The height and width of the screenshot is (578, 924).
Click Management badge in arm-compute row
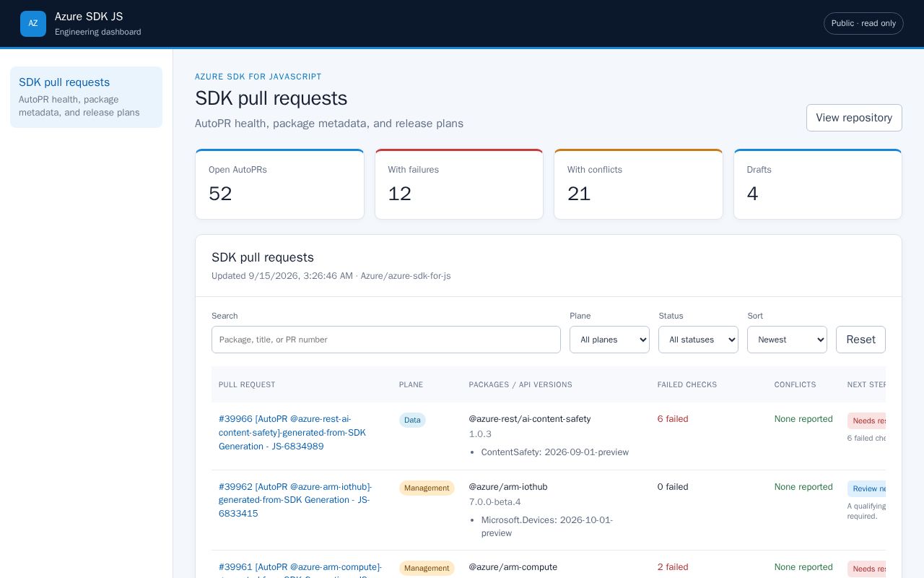[427, 569]
